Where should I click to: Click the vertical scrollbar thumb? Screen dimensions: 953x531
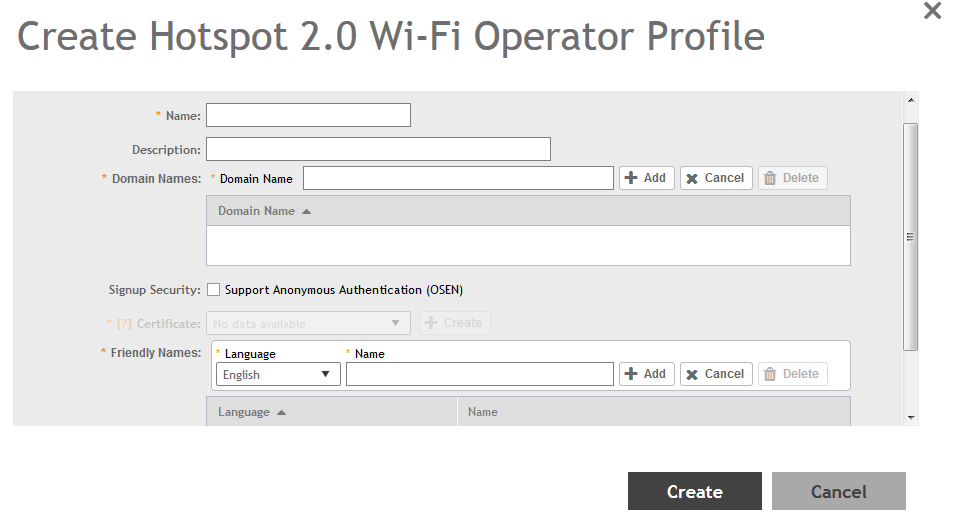(910, 237)
